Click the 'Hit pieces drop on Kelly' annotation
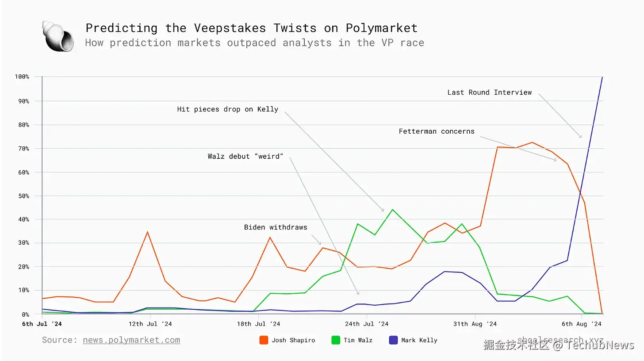 [x=228, y=109]
